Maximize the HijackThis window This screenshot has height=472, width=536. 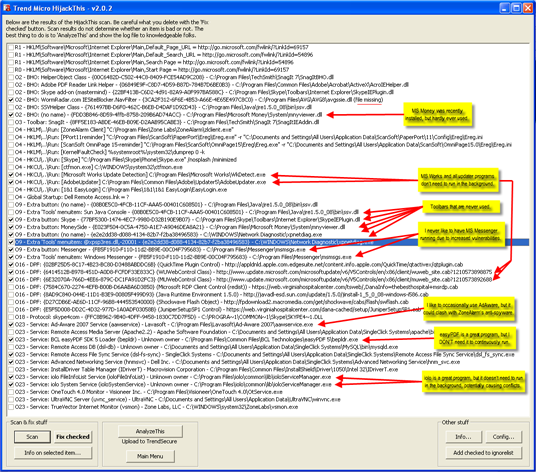click(x=517, y=8)
